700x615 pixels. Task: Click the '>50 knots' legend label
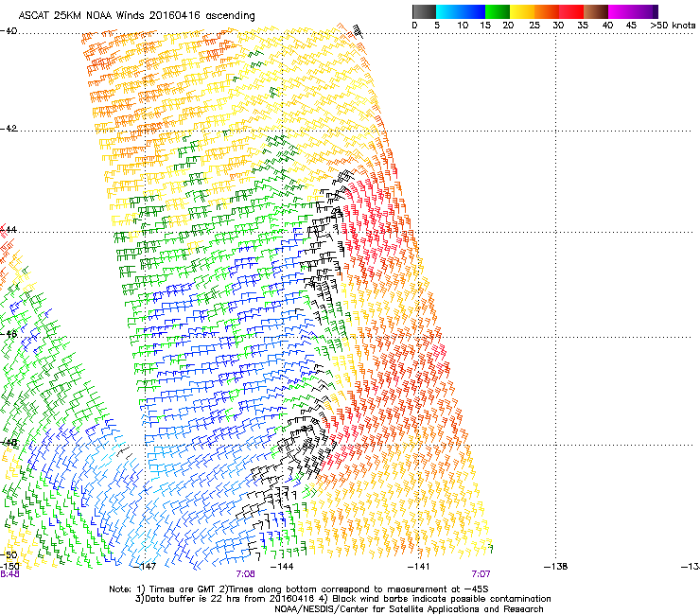click(x=673, y=25)
